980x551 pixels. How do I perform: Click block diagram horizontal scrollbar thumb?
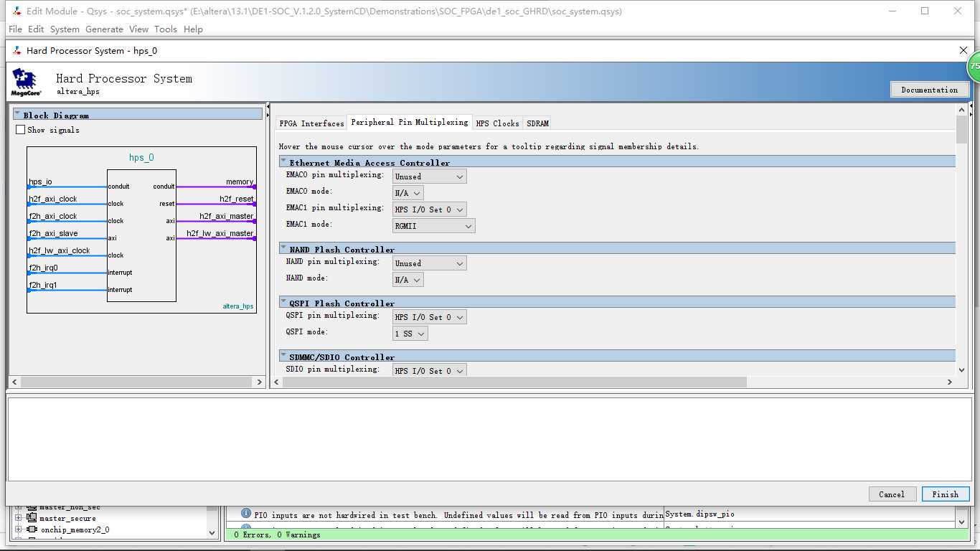[x=136, y=382]
